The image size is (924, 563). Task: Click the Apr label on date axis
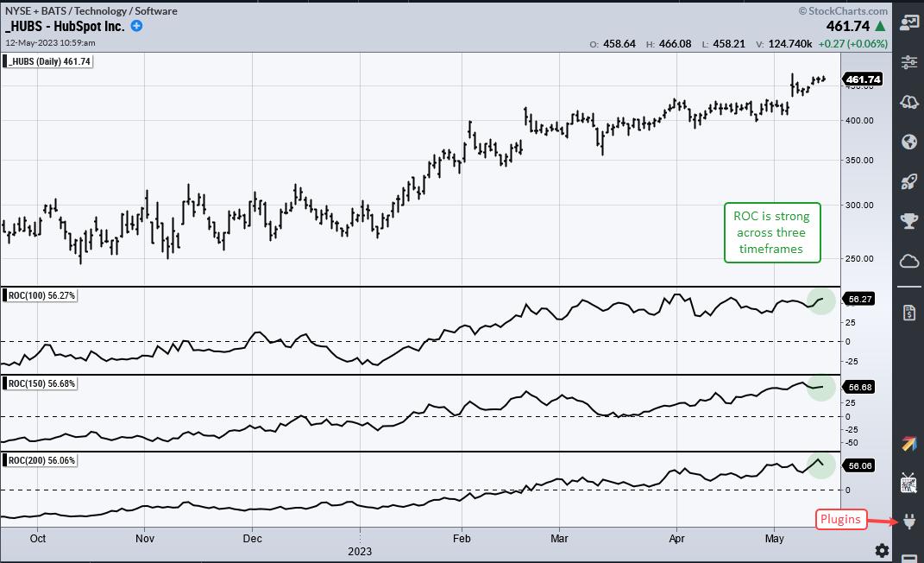pos(676,538)
